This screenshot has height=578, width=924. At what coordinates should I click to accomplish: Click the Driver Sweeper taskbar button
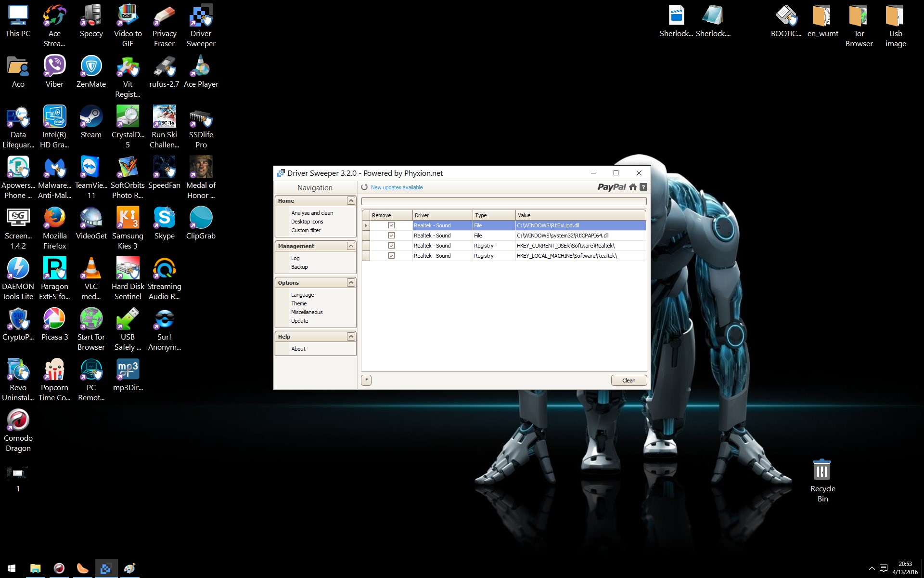click(x=106, y=568)
